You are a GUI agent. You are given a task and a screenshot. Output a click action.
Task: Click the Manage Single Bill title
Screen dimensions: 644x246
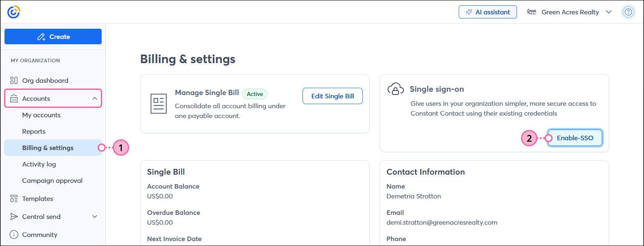(207, 93)
